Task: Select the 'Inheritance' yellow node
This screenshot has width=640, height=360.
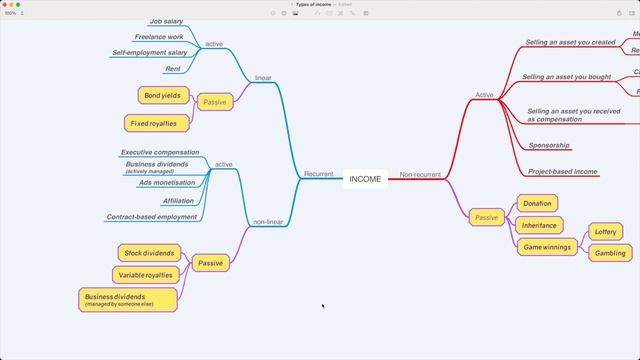Action: pyautogui.click(x=539, y=225)
